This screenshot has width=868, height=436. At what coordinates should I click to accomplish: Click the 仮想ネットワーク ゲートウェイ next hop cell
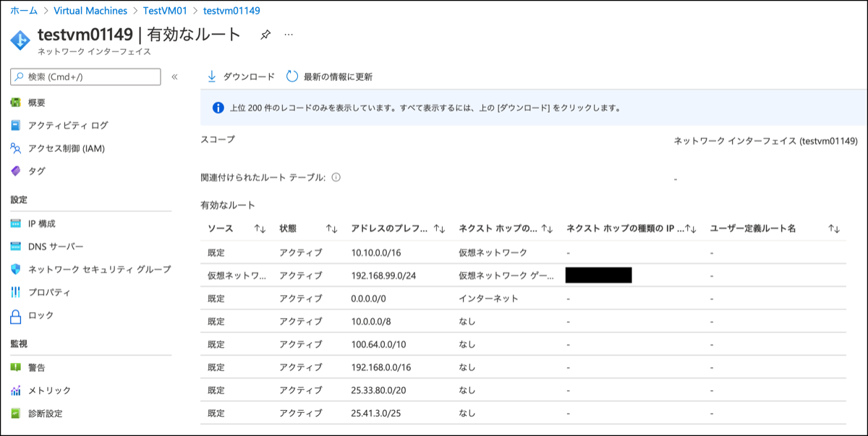pyautogui.click(x=506, y=275)
